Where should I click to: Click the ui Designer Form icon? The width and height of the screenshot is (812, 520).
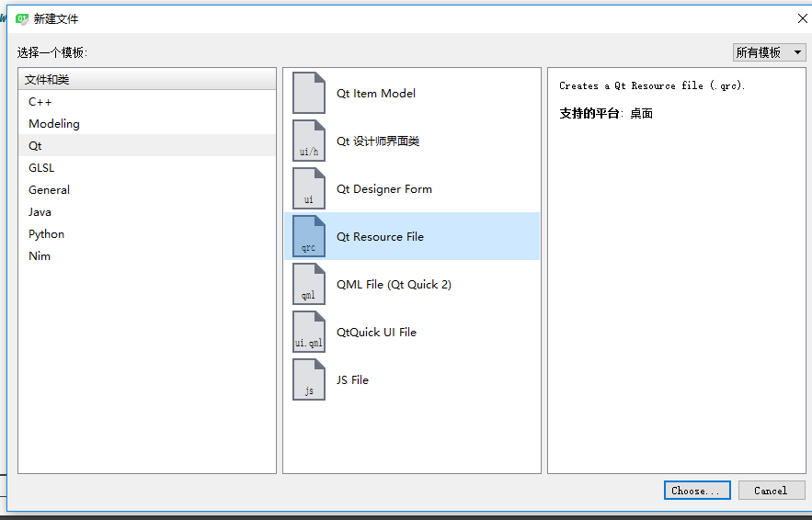[x=309, y=188]
